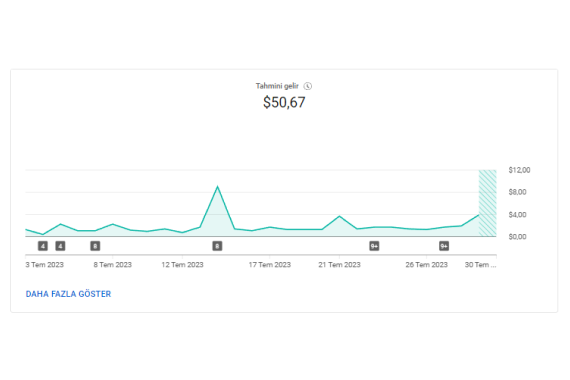
Task: Click the Tahmini gelir metric title
Action: click(277, 86)
